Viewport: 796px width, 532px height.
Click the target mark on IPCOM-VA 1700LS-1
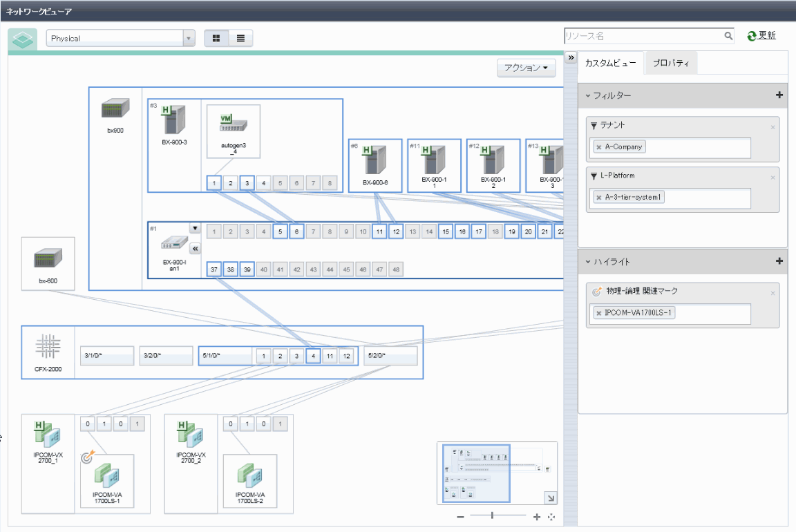tap(88, 457)
